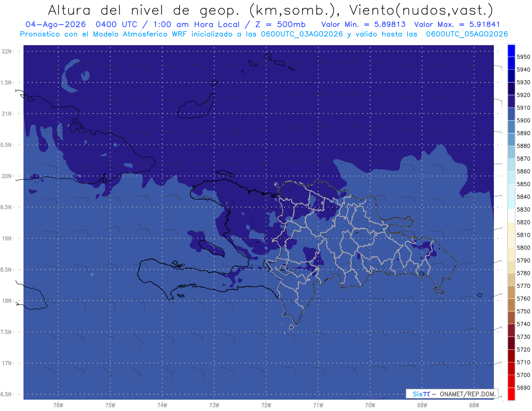The width and height of the screenshot is (532, 411).
Task: Click the 'Valor Min. = 5.89813' text
Action: 364,24
